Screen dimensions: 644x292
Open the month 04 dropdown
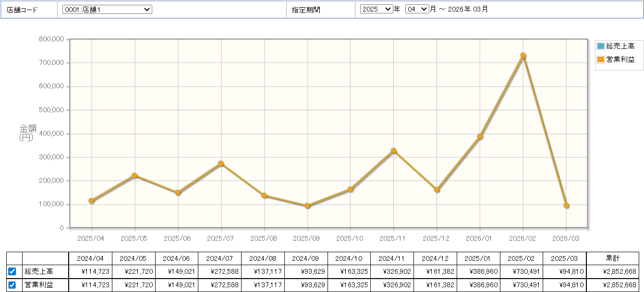[x=416, y=9]
